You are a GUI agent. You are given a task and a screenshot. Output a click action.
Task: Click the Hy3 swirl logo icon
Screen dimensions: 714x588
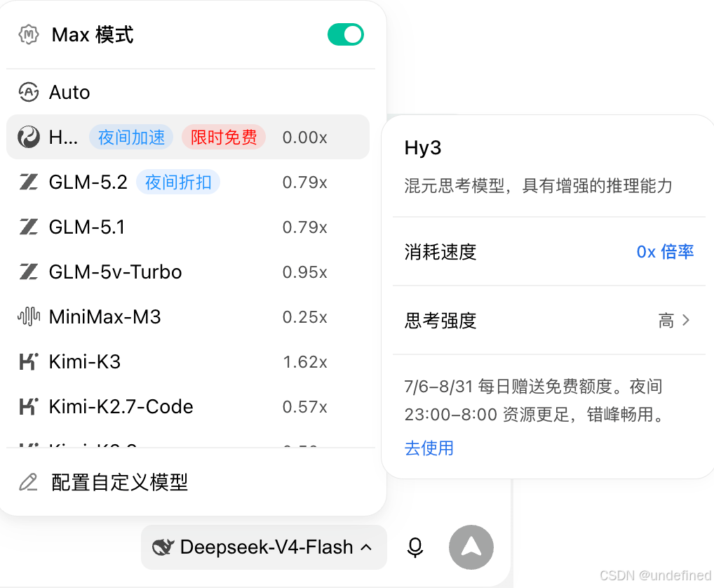pos(29,137)
